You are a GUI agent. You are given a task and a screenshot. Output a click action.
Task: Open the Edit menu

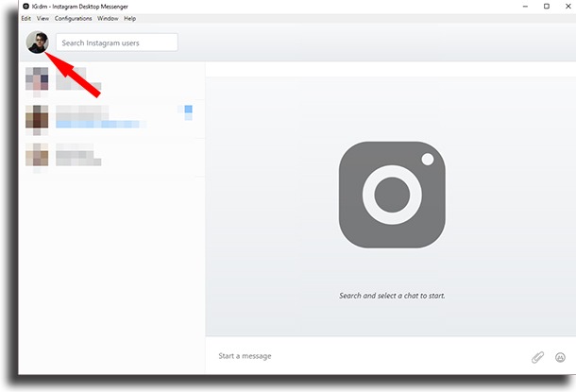pos(26,18)
